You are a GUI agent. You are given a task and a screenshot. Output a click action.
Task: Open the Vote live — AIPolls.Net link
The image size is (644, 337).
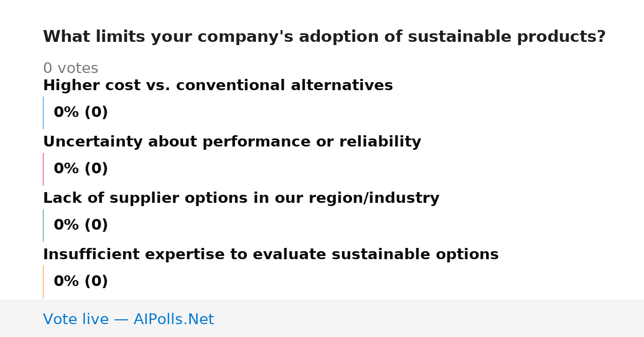click(128, 319)
